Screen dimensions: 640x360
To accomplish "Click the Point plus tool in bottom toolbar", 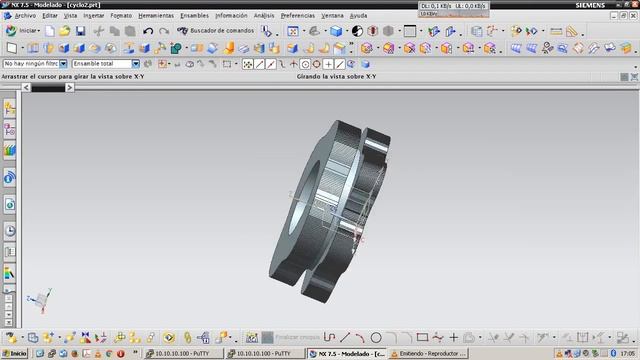I will pyautogui.click(x=453, y=338).
